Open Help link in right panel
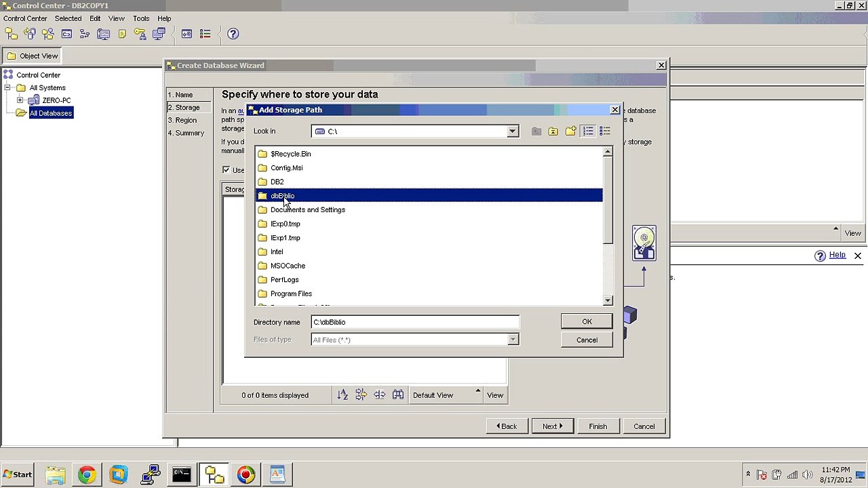The width and height of the screenshot is (868, 488). point(837,255)
